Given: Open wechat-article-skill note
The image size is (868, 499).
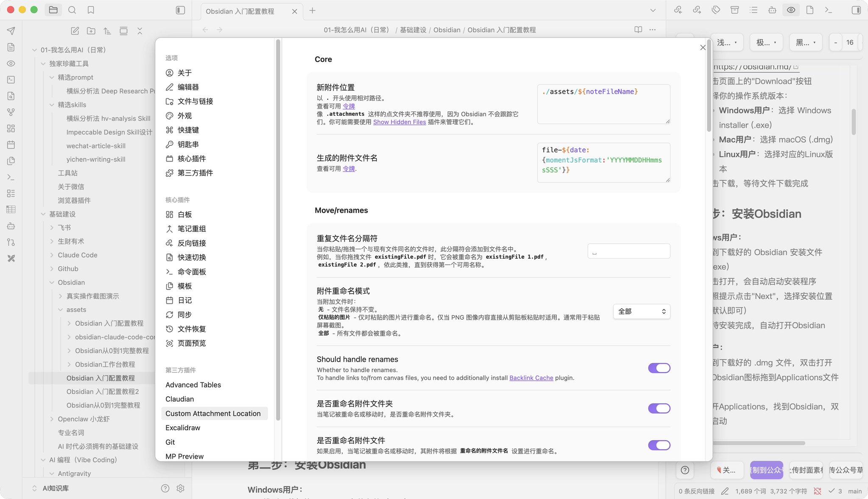Looking at the screenshot, I should point(96,146).
